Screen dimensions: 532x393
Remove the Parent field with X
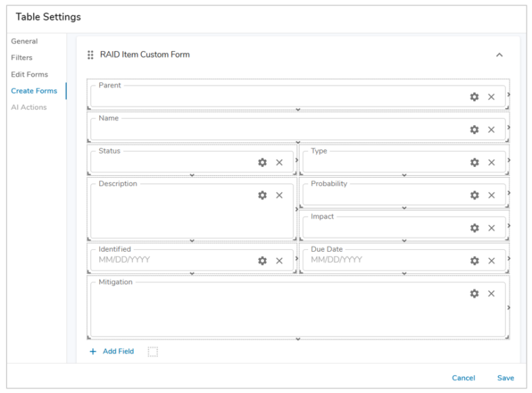pyautogui.click(x=491, y=97)
